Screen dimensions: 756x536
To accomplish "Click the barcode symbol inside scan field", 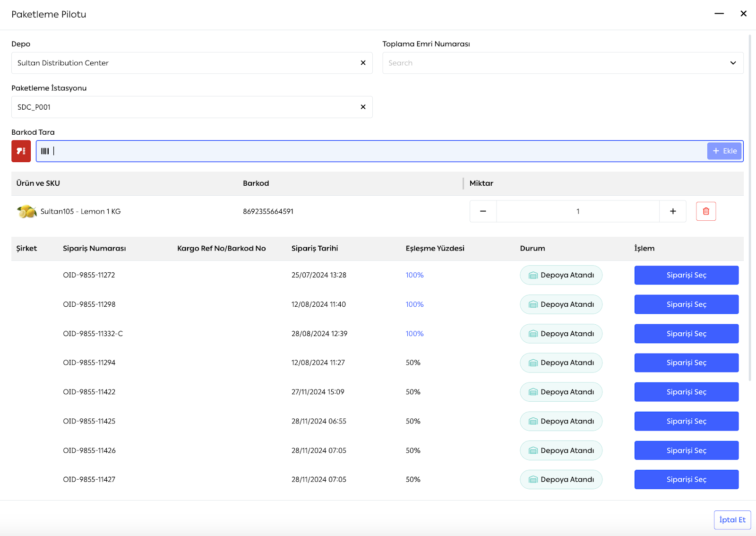I will tap(45, 151).
